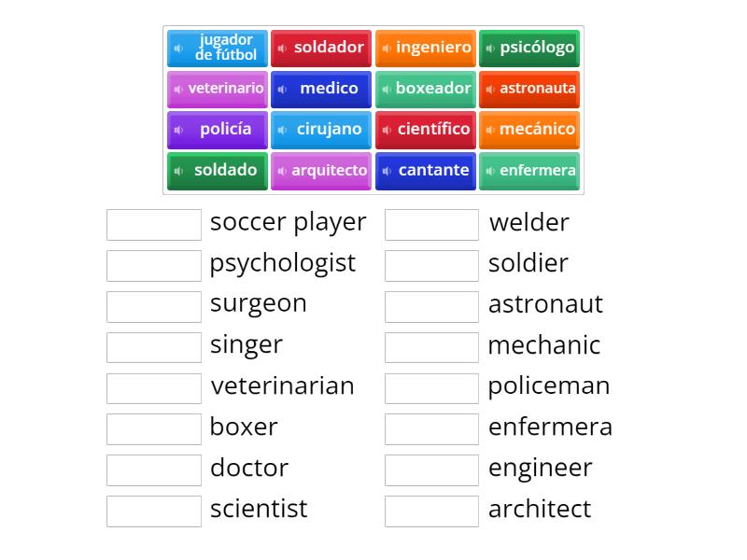
Task: Play audio for the "soldador" tile
Action: click(x=281, y=48)
